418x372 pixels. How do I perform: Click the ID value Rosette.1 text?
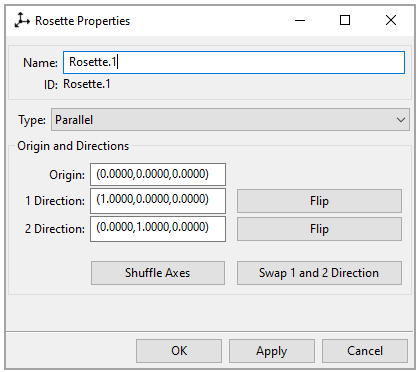(x=87, y=84)
